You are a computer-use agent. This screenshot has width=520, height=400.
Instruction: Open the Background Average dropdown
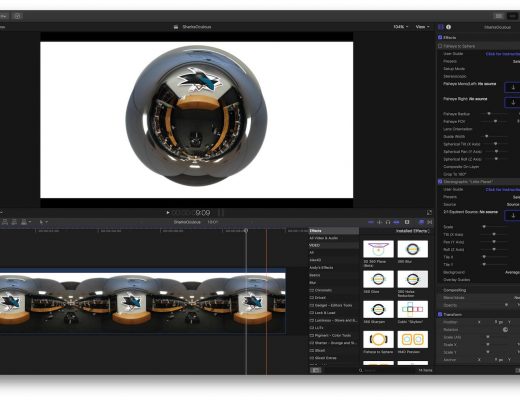click(x=512, y=272)
